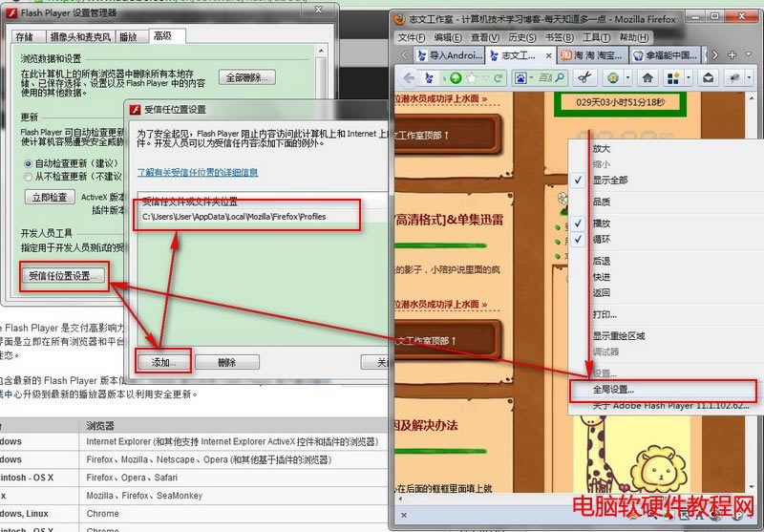Click the 受信任位置设置... button
Screen dimensions: 764x532
click(60, 276)
